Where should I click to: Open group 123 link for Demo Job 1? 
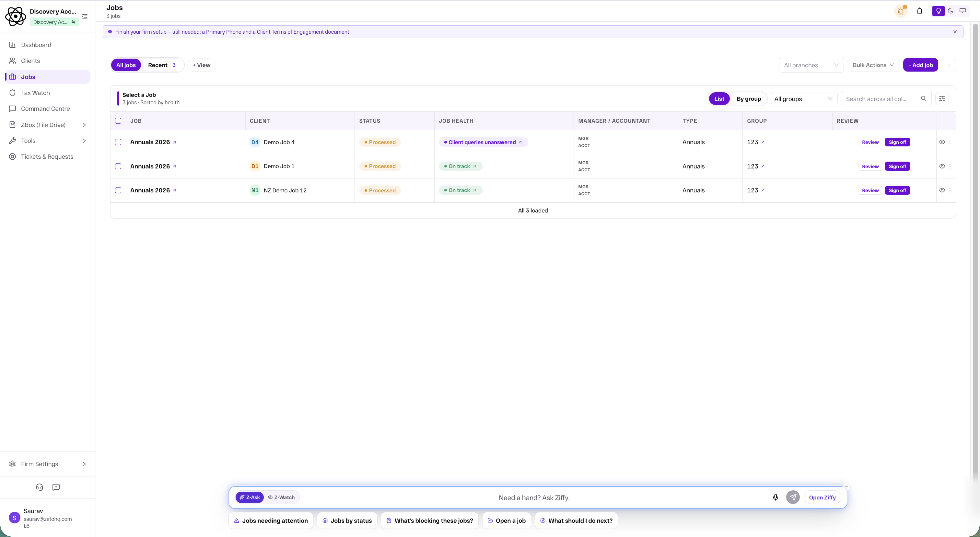755,166
